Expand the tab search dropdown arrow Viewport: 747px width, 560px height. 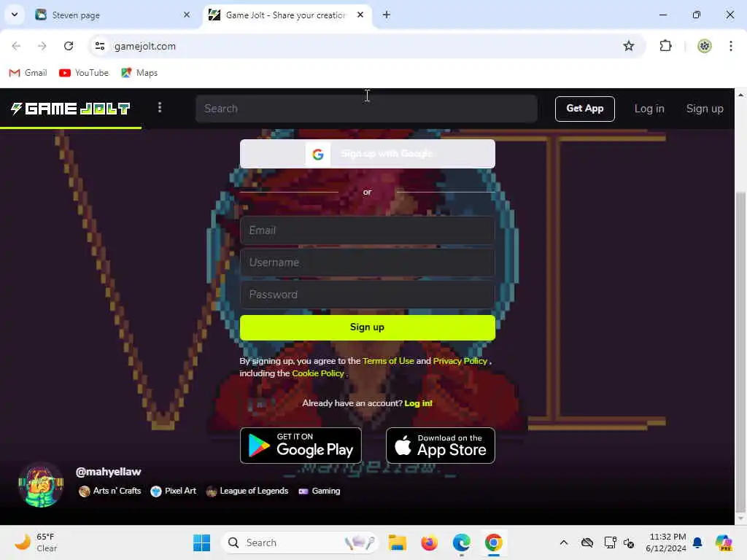(15, 15)
